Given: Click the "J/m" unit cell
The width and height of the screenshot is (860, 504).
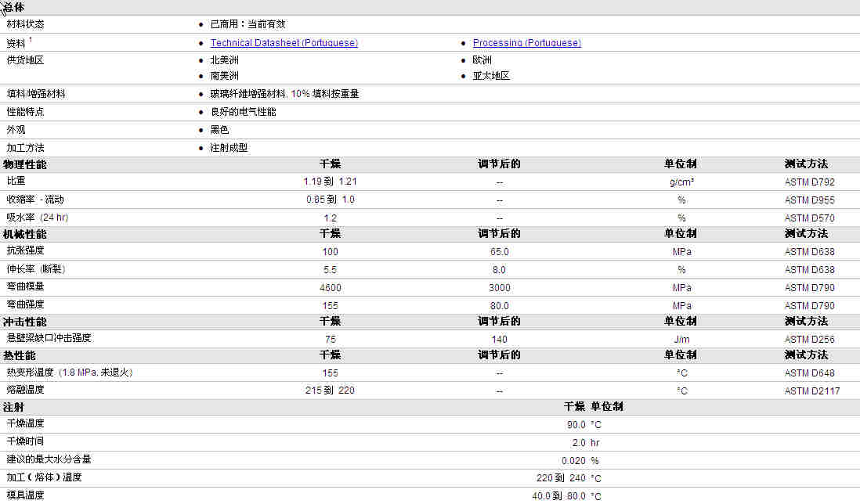Looking at the screenshot, I should pyautogui.click(x=681, y=339).
